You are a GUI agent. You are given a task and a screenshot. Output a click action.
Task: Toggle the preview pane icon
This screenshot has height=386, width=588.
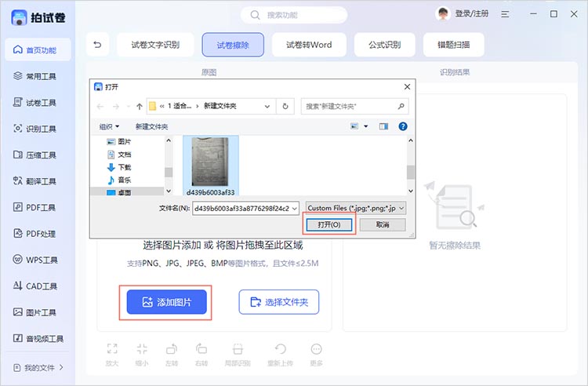click(383, 126)
